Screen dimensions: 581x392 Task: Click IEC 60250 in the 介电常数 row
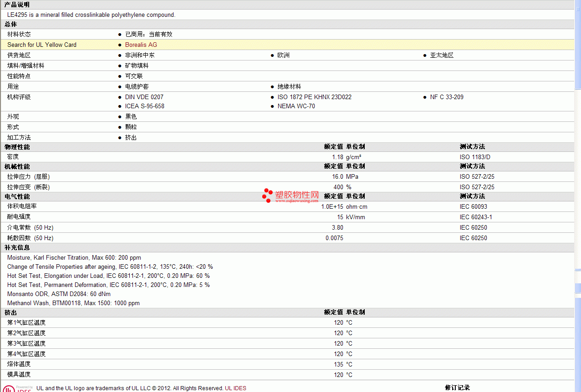(474, 227)
